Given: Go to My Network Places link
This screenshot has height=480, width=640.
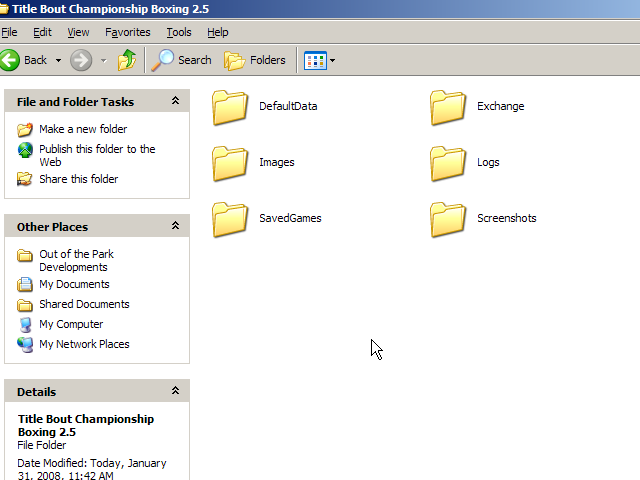Looking at the screenshot, I should tap(84, 344).
